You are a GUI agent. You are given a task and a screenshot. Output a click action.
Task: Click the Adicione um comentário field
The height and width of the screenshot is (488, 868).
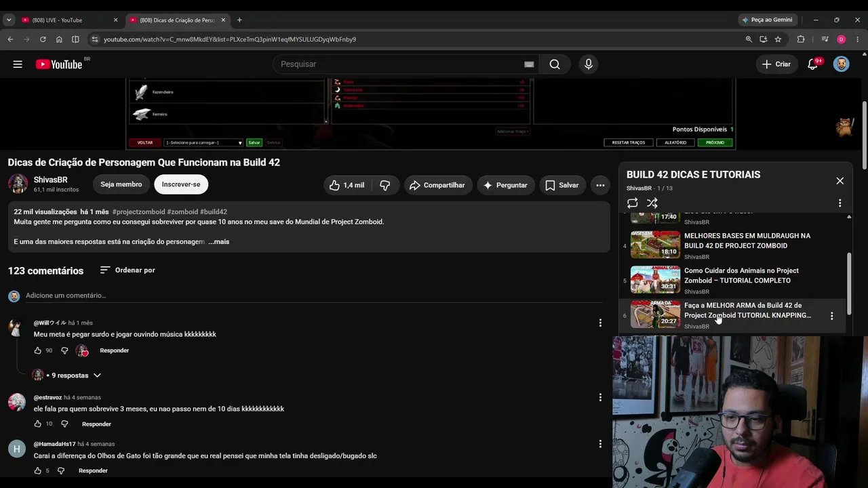click(314, 296)
